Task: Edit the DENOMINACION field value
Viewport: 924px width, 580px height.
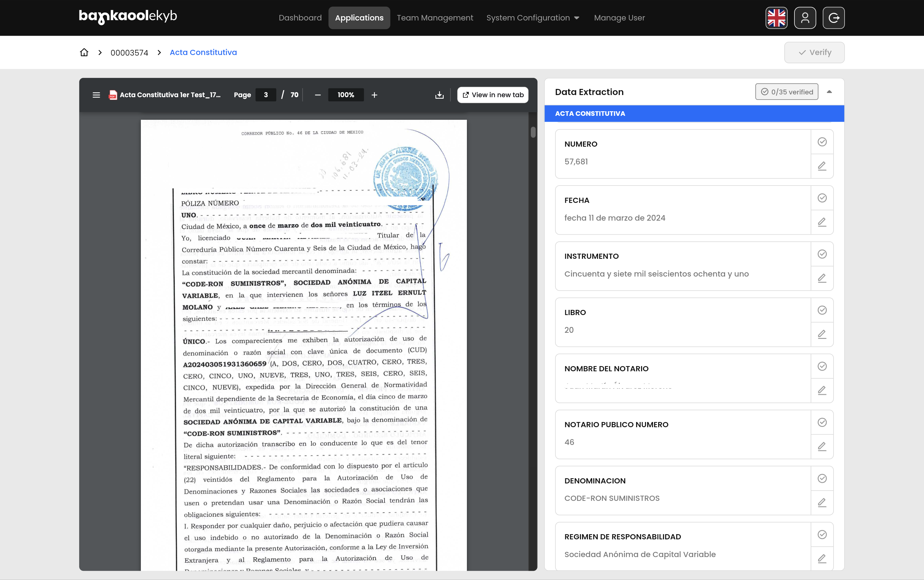Action: (x=822, y=502)
